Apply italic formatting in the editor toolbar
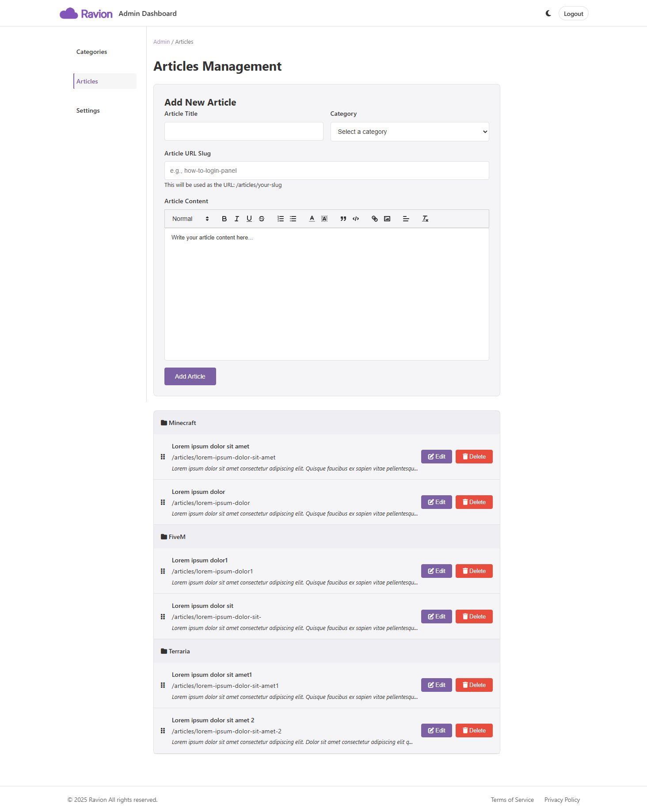This screenshot has width=647, height=812. pyautogui.click(x=236, y=219)
